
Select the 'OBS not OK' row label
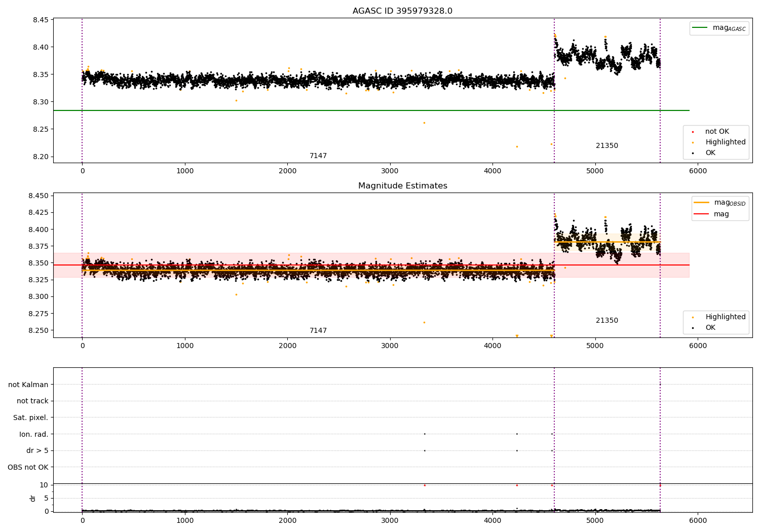tap(28, 467)
